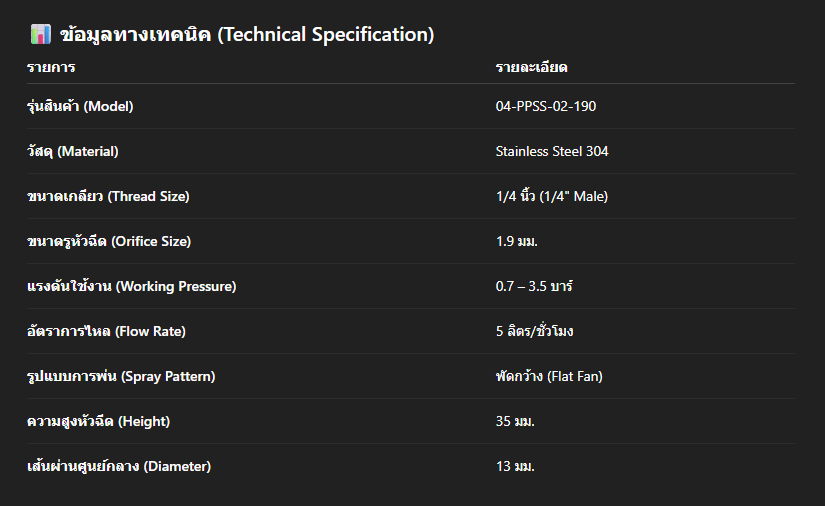Click the 1/4" Male thread value

552,196
